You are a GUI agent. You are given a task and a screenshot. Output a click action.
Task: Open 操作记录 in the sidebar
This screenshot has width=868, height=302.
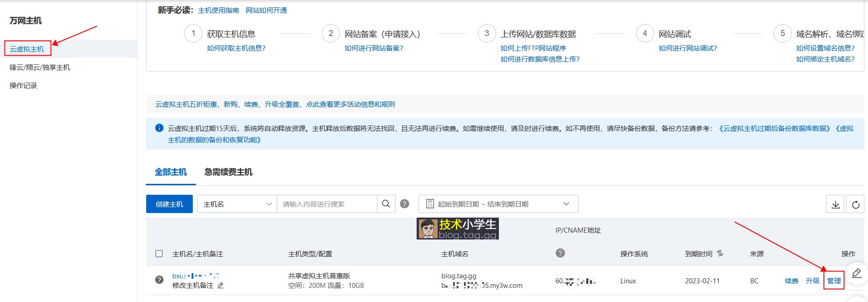pyautogui.click(x=23, y=86)
